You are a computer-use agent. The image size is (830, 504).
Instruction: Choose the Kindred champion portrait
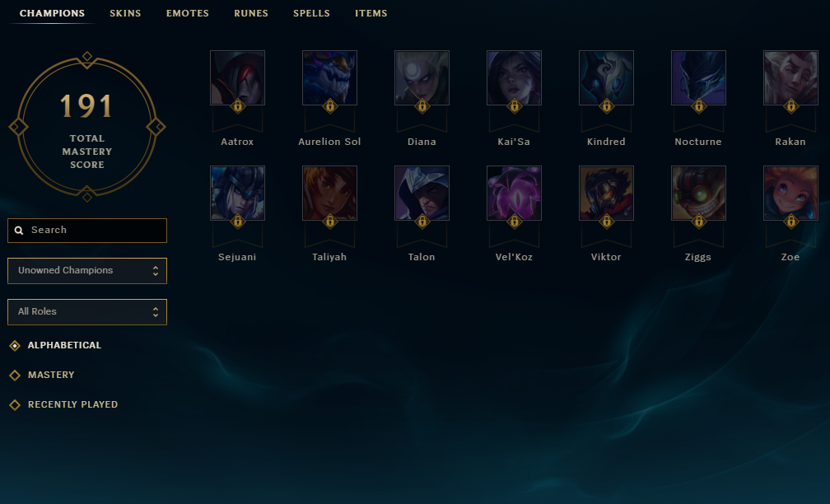tap(606, 77)
